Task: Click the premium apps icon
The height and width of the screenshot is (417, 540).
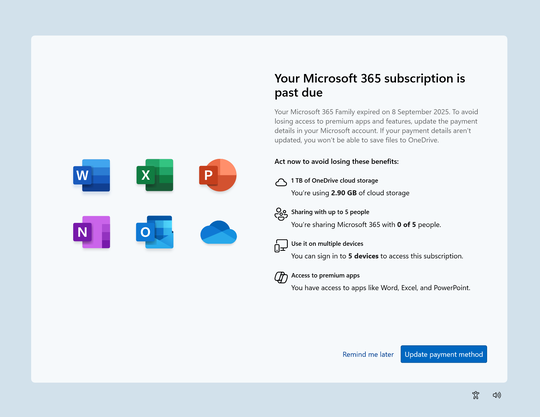Action: 281,277
